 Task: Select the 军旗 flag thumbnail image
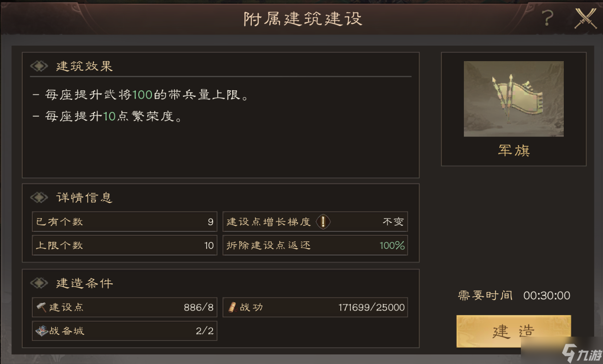coord(514,99)
